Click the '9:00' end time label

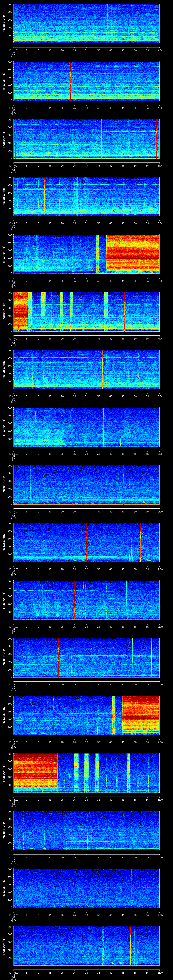coord(160,453)
